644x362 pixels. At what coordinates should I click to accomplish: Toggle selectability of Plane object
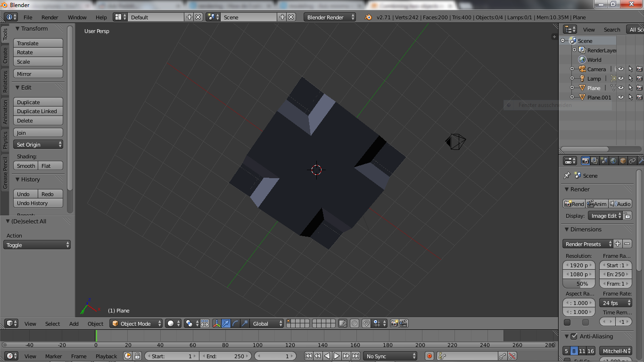[630, 88]
